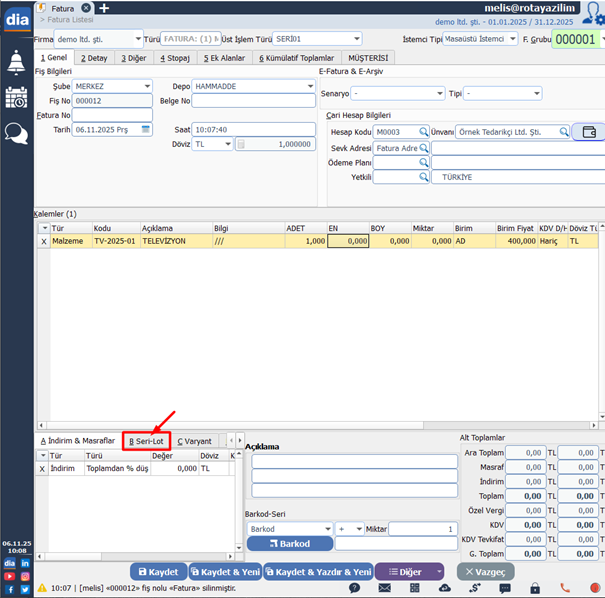Expand the Şube dropdown showing MERKEZ
605x598 pixels.
pyautogui.click(x=147, y=86)
